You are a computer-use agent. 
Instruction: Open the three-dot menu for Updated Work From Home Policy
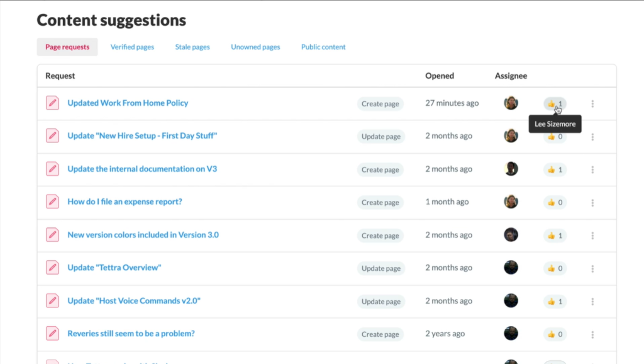tap(592, 103)
